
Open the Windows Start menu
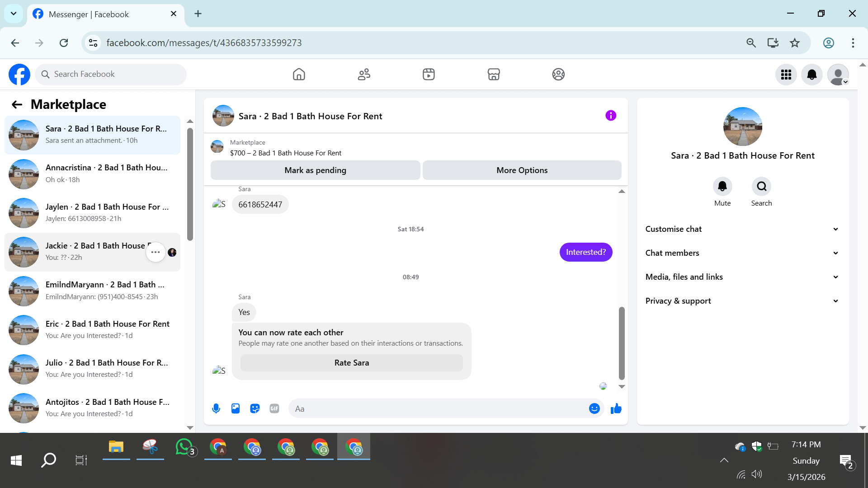point(16,460)
